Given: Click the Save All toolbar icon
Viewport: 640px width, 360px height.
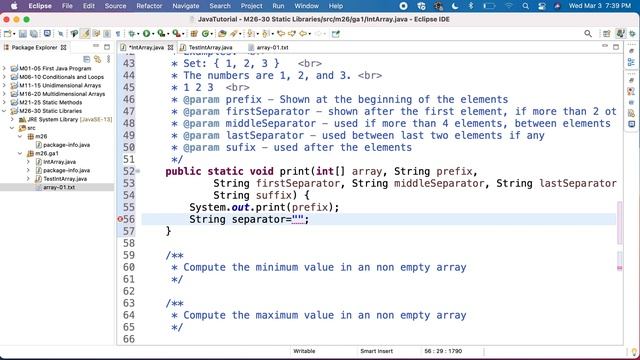Looking at the screenshot, I should pos(34,34).
